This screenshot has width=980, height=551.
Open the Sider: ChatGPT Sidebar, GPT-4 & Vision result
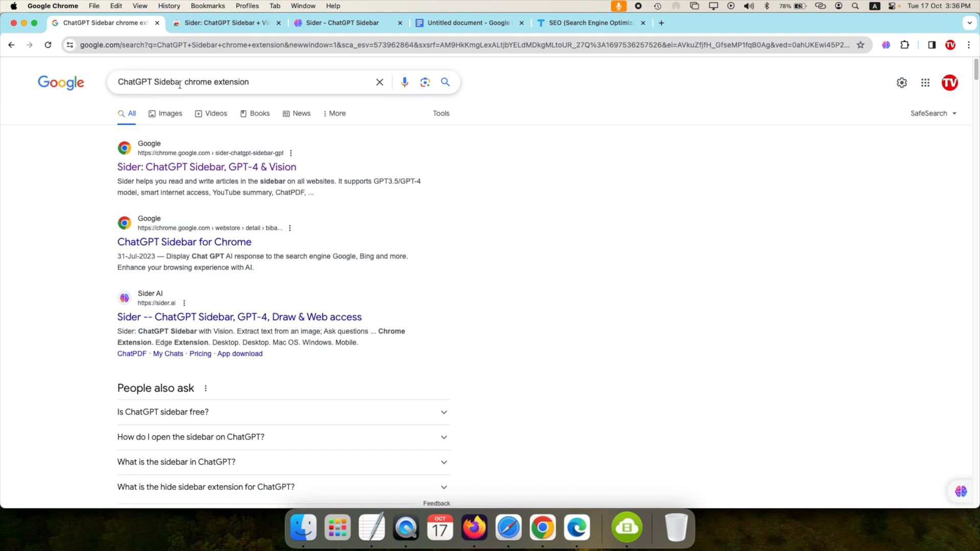tap(207, 167)
